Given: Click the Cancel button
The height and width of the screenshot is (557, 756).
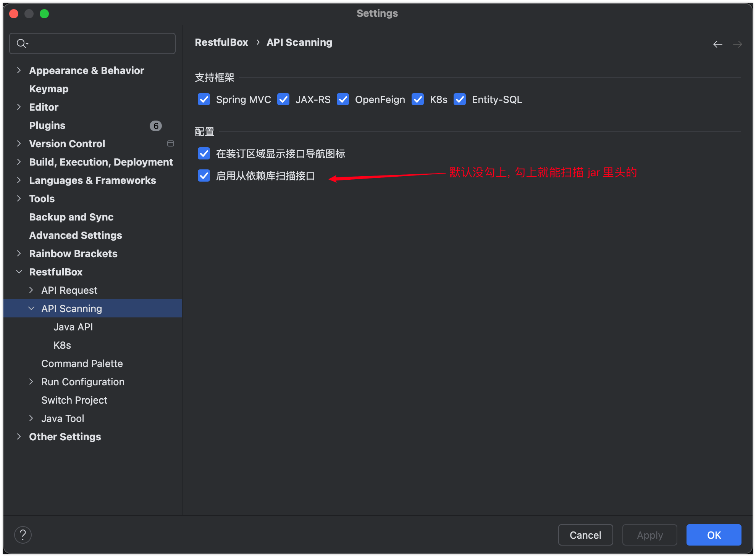Looking at the screenshot, I should (586, 535).
